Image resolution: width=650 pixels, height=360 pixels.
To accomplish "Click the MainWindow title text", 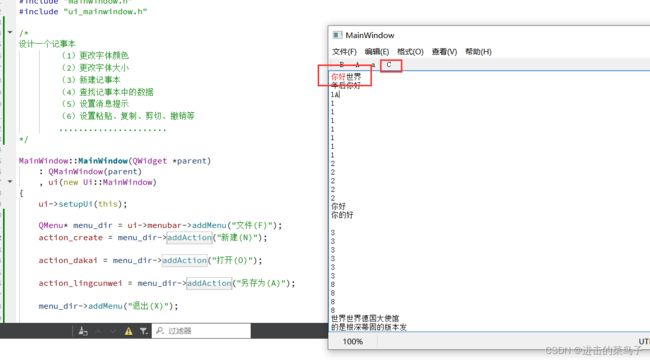I will [x=370, y=35].
